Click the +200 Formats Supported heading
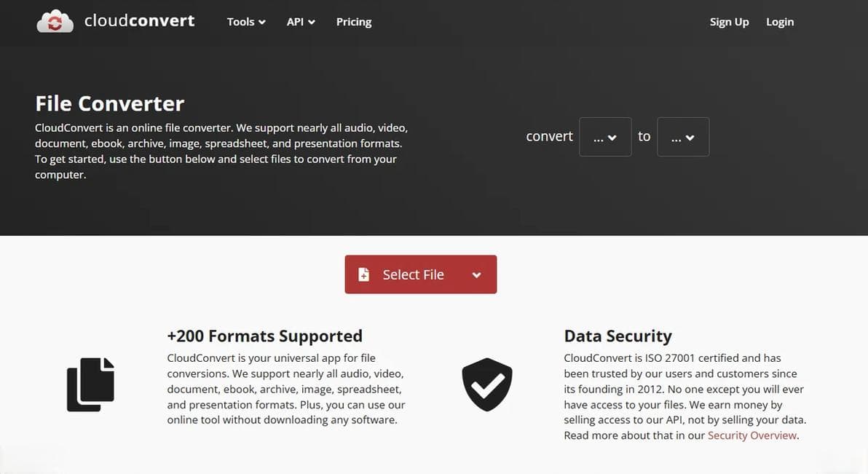Viewport: 868px width, 474px height. (264, 336)
